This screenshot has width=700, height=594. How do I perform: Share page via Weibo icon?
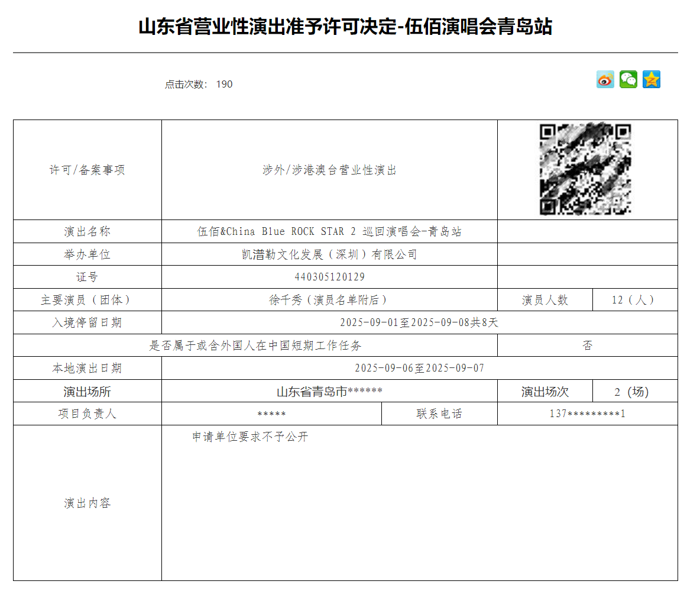(605, 79)
